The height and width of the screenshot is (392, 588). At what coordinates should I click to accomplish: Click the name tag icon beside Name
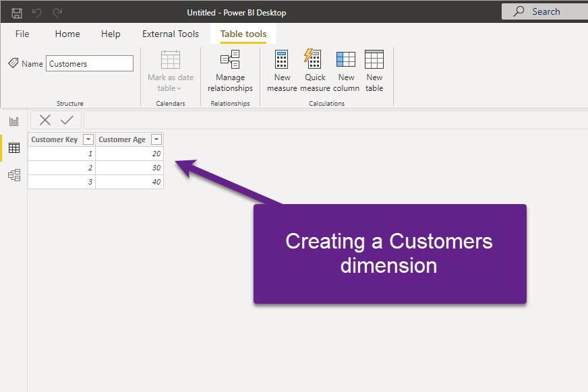[13, 63]
